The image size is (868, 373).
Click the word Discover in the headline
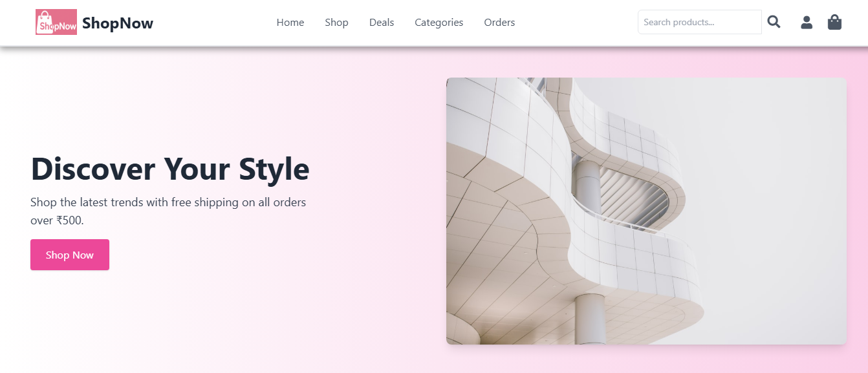[92, 169]
